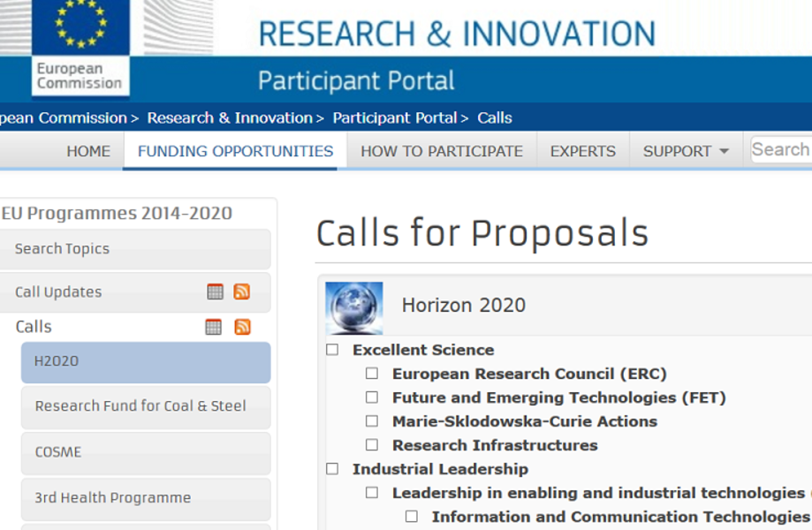Follow the European Commission breadcrumb link
Viewport: 812px width, 530px height.
click(x=64, y=118)
